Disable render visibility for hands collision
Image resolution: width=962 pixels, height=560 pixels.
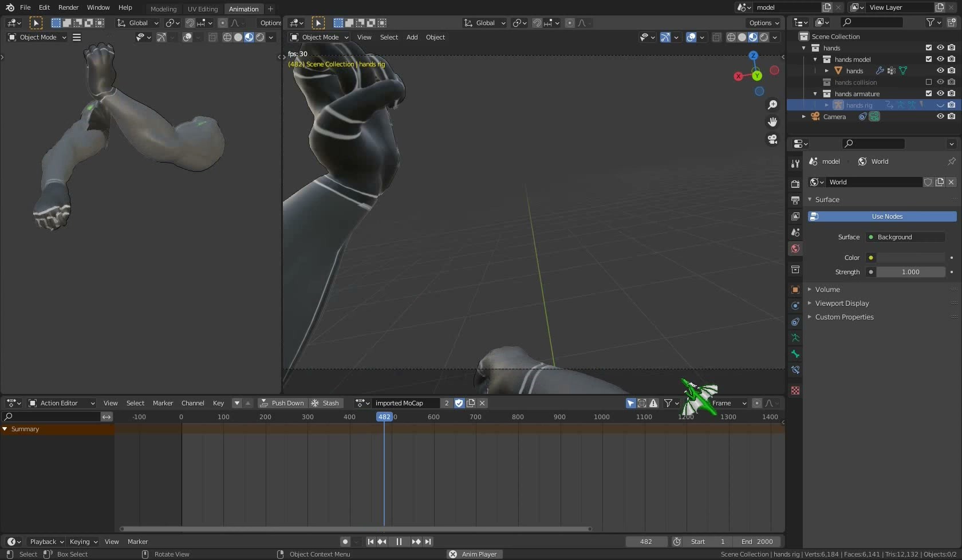coord(952,82)
